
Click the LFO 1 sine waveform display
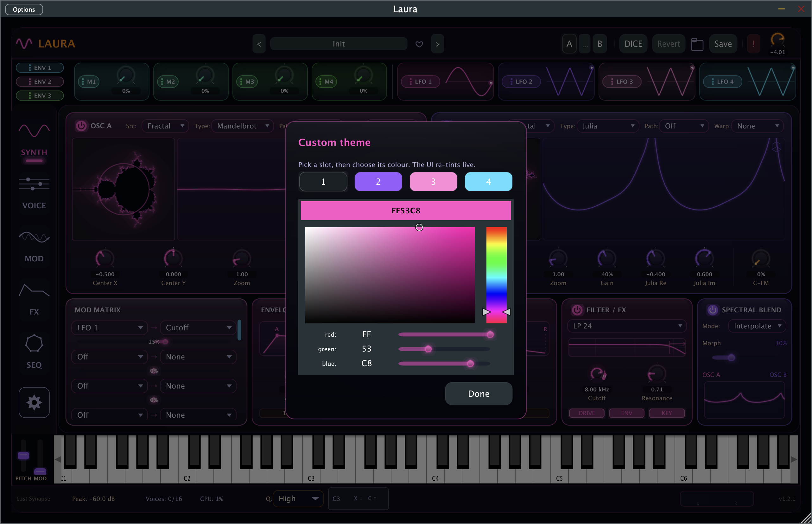coord(468,82)
